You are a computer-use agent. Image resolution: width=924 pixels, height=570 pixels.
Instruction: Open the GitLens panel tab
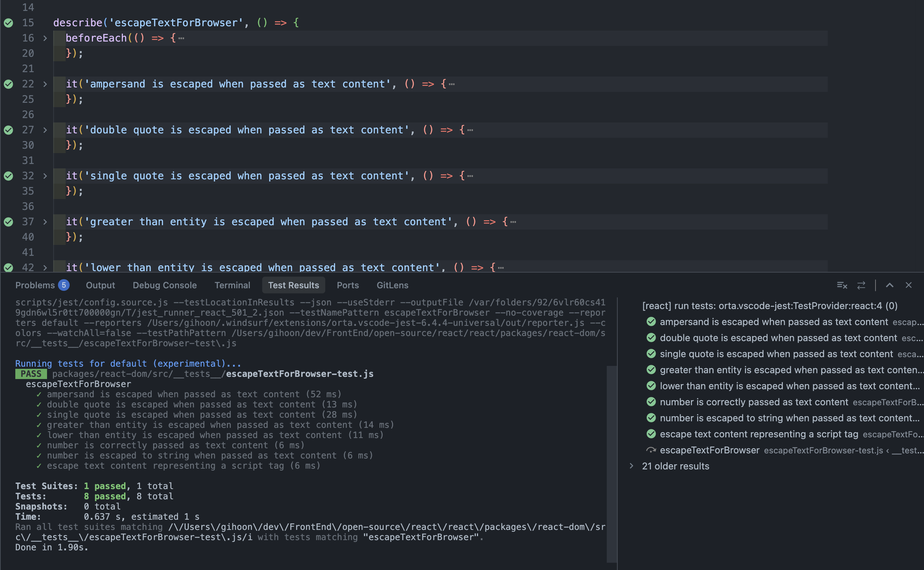(392, 285)
